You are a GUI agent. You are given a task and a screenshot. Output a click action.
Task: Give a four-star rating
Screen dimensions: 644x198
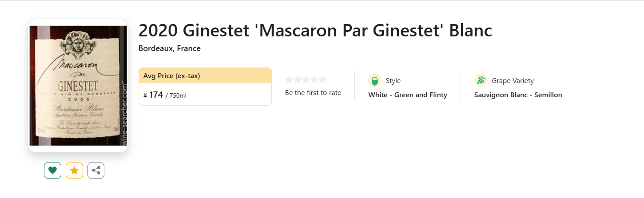(314, 79)
